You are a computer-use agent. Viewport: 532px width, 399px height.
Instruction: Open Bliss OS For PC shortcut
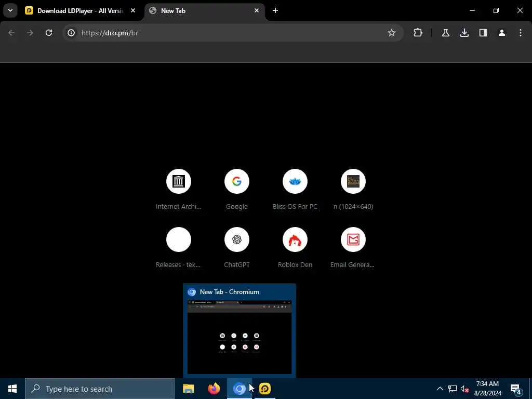pyautogui.click(x=295, y=189)
